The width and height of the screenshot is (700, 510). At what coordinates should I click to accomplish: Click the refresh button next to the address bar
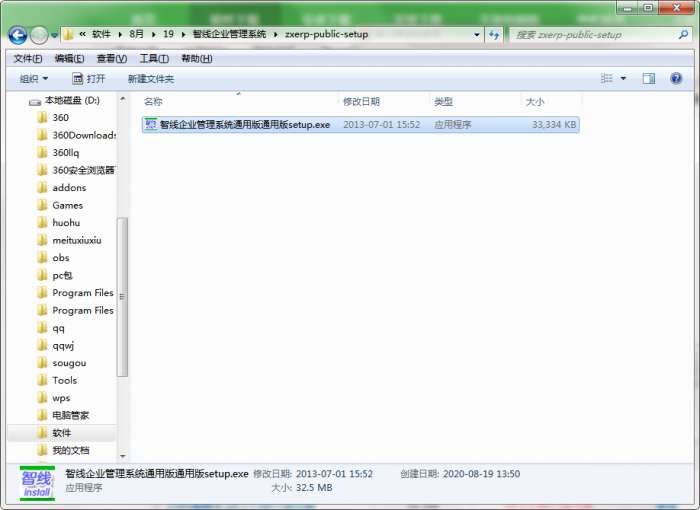494,34
